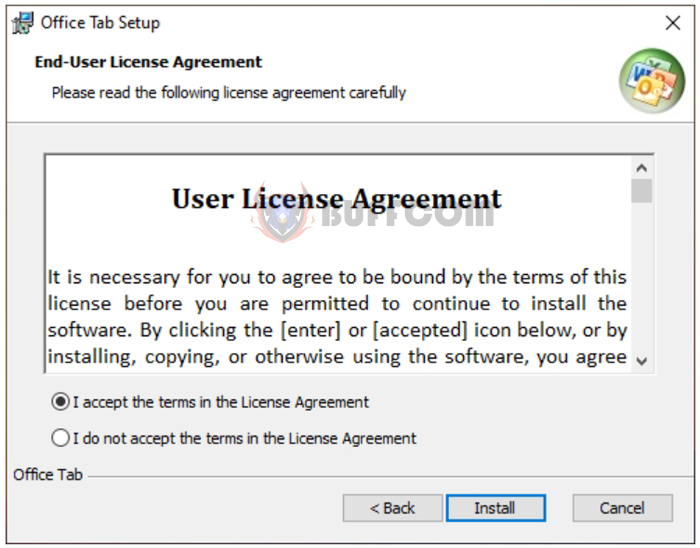Click the installer icon in the title bar
700x548 pixels.
point(22,23)
